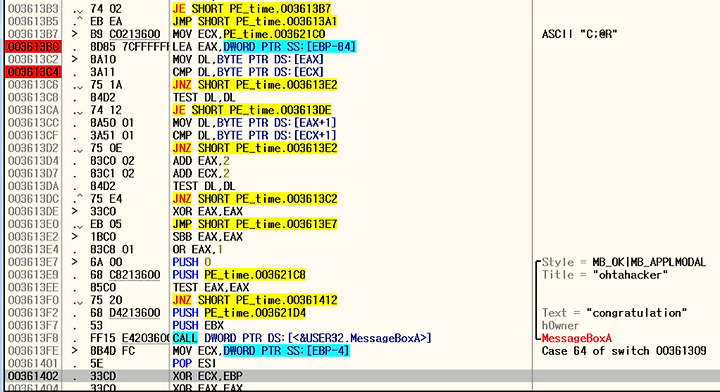Click hex bytes B9 C0213600

125,34
